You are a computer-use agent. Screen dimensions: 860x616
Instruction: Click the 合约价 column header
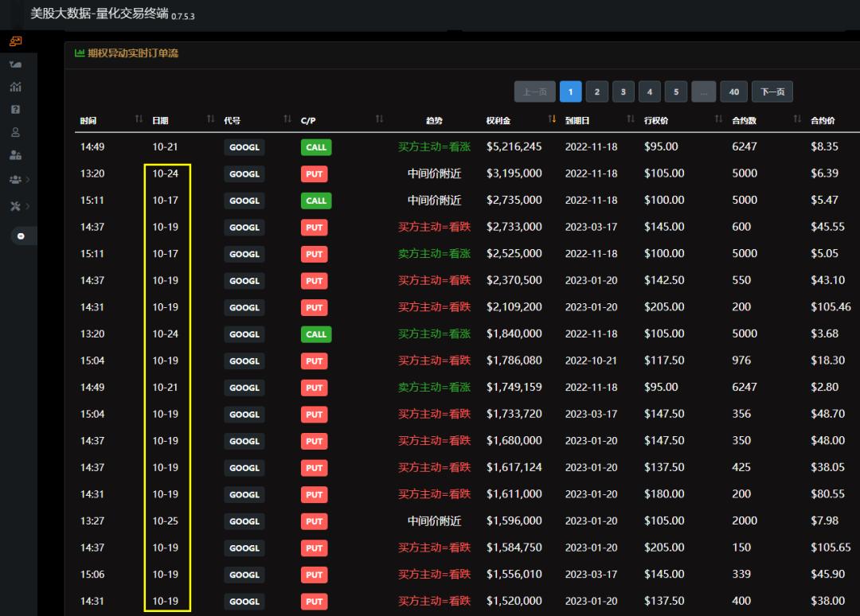(823, 120)
